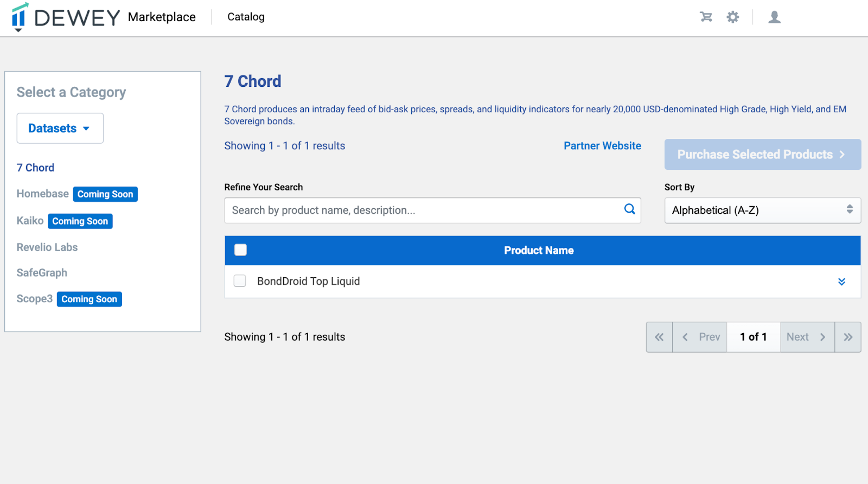This screenshot has height=484, width=868.
Task: Open the shopping cart
Action: tap(705, 17)
